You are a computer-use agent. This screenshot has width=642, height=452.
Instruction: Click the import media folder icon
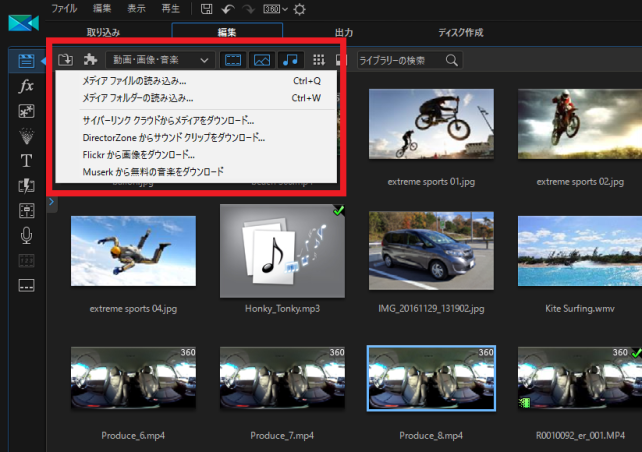tap(66, 60)
